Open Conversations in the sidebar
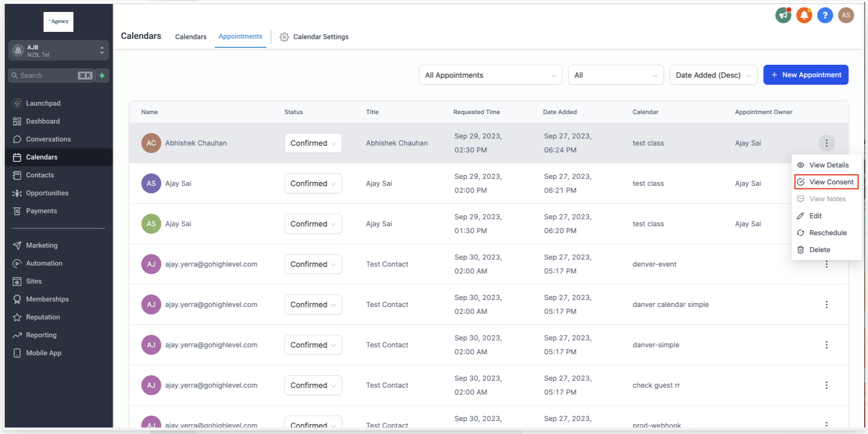The width and height of the screenshot is (868, 434). tap(48, 139)
